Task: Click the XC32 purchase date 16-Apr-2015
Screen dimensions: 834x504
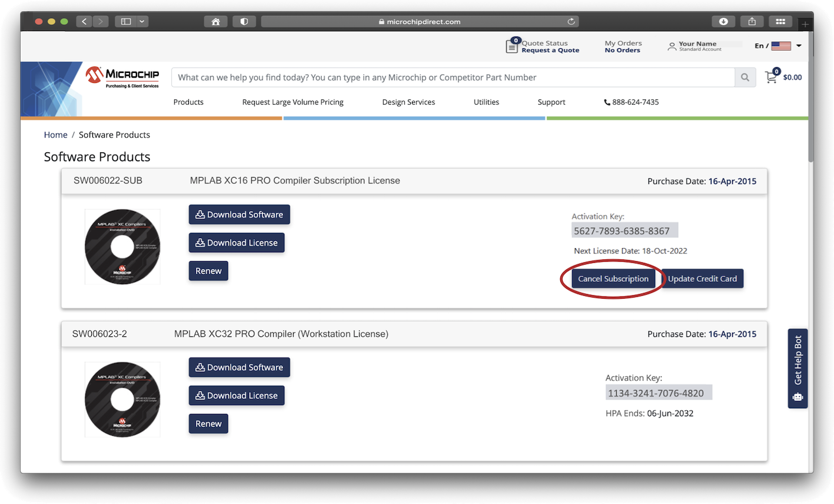Action: [732, 334]
